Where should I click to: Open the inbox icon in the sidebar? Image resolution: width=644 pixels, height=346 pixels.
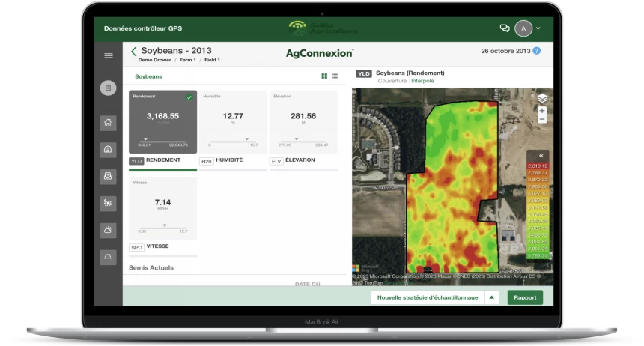[108, 176]
